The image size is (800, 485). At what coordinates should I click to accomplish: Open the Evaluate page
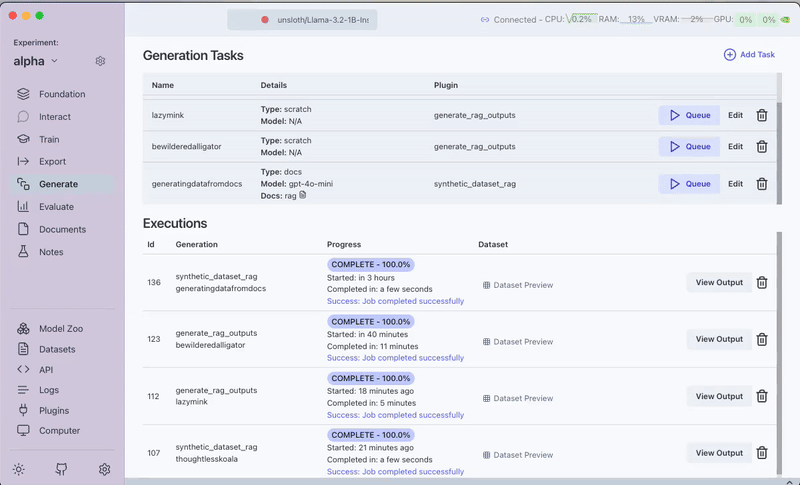click(56, 207)
